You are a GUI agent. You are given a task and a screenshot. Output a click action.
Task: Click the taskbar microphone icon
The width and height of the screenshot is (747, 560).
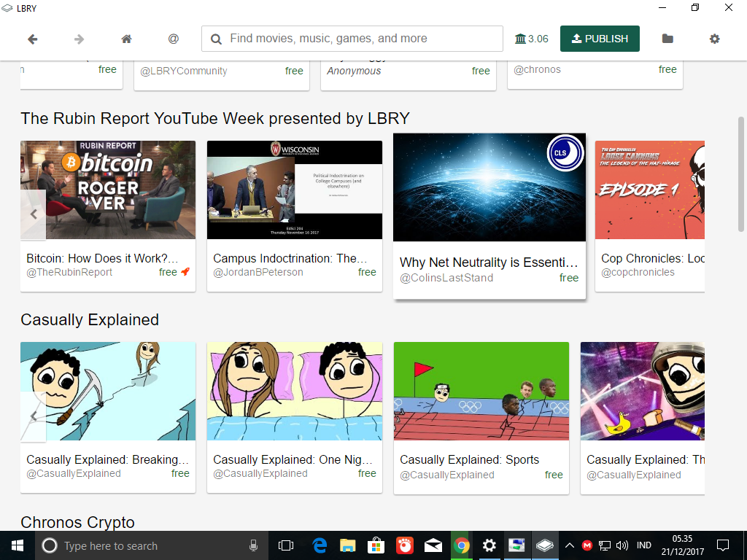(x=253, y=545)
